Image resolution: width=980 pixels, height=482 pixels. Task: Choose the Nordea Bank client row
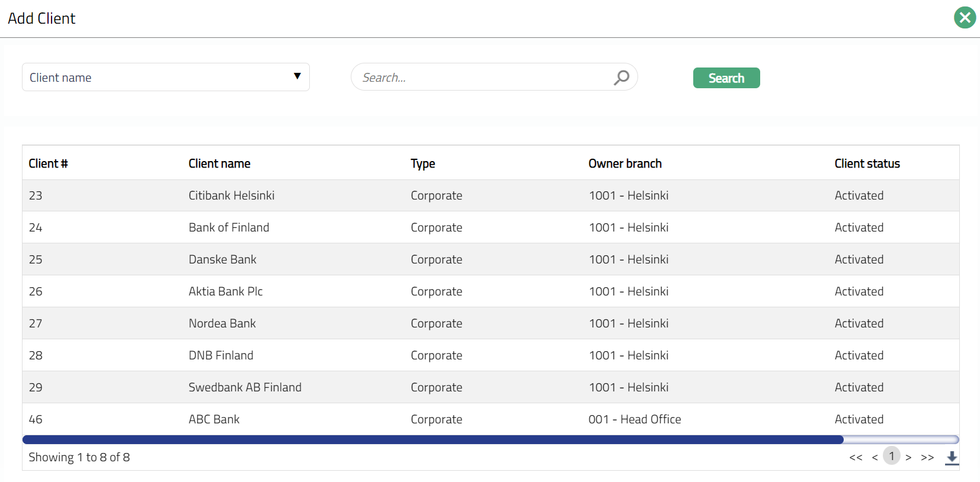point(222,323)
